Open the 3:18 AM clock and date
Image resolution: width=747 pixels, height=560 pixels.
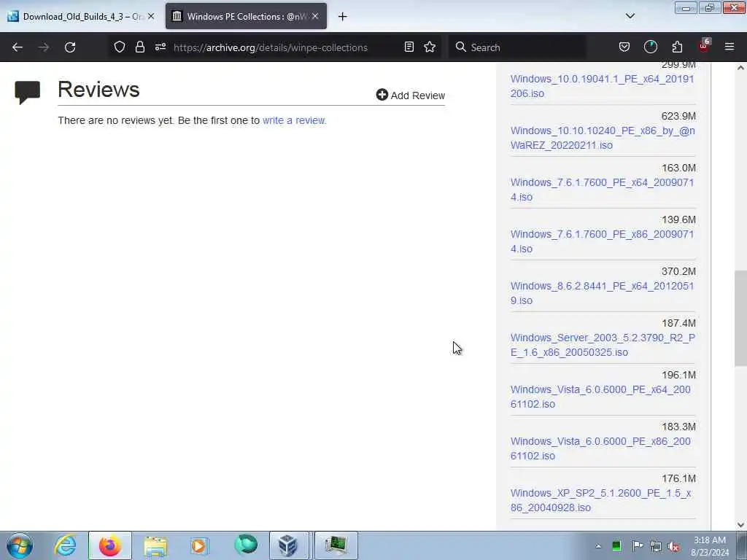[x=710, y=546]
